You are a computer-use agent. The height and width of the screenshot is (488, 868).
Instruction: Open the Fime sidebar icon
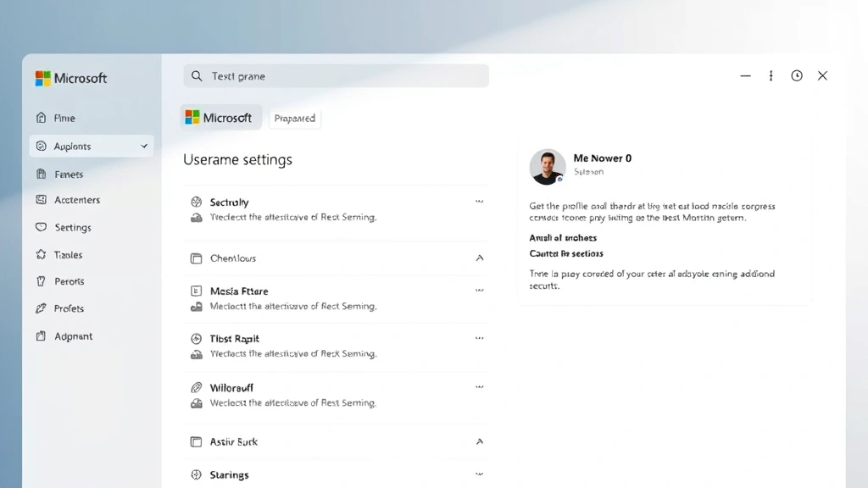point(41,118)
